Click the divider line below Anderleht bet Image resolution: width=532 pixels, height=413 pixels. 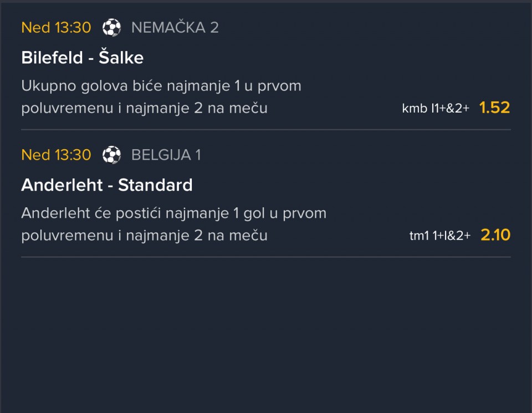point(266,257)
